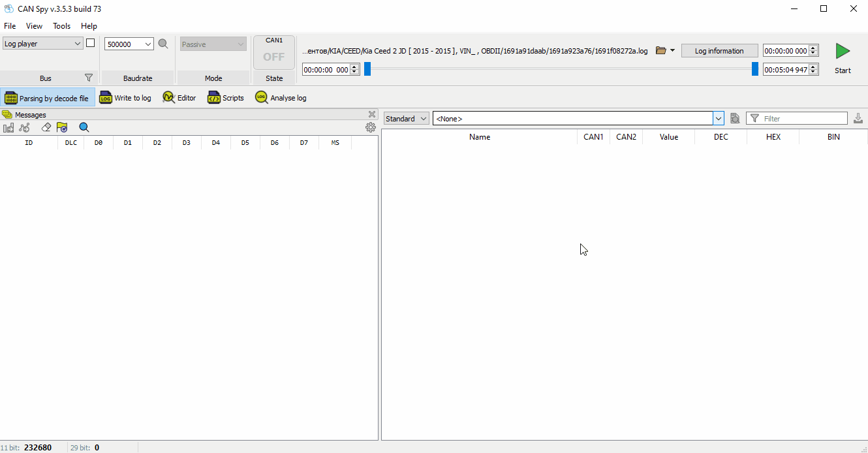Click the left handle of log timeline slider
The image size is (868, 453).
(367, 69)
